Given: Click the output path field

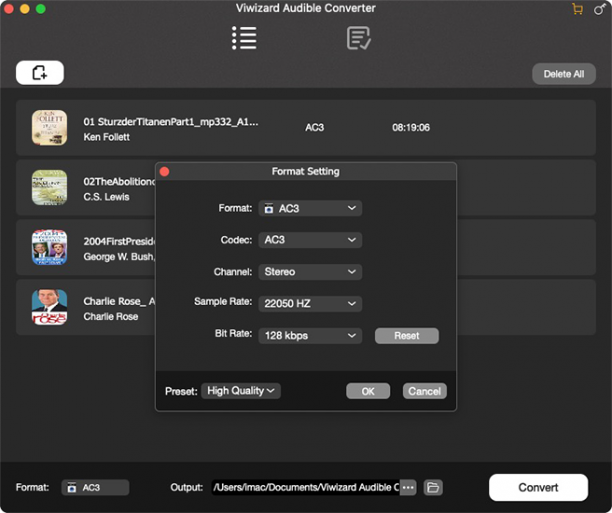Looking at the screenshot, I should pyautogui.click(x=306, y=487).
